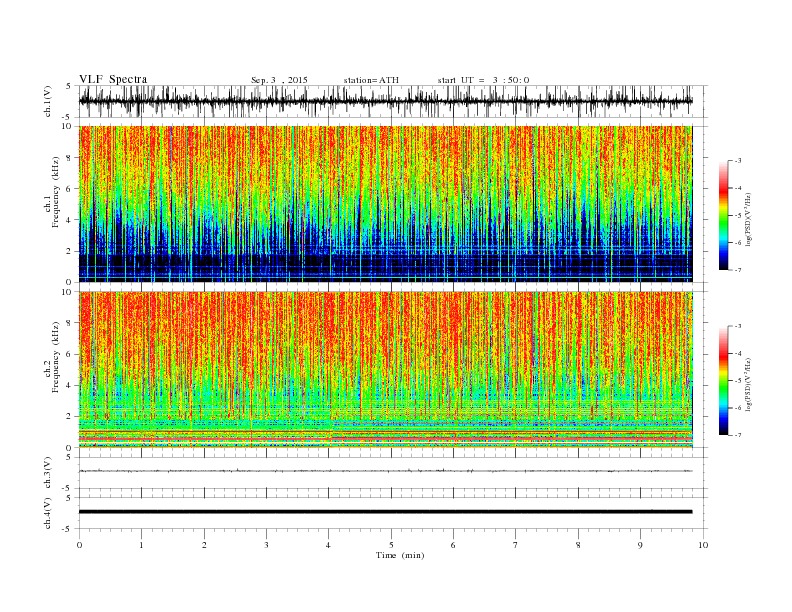Screen dimensions: 792x612
Task: Click the ch.2 spectrogram panel
Action: point(385,370)
